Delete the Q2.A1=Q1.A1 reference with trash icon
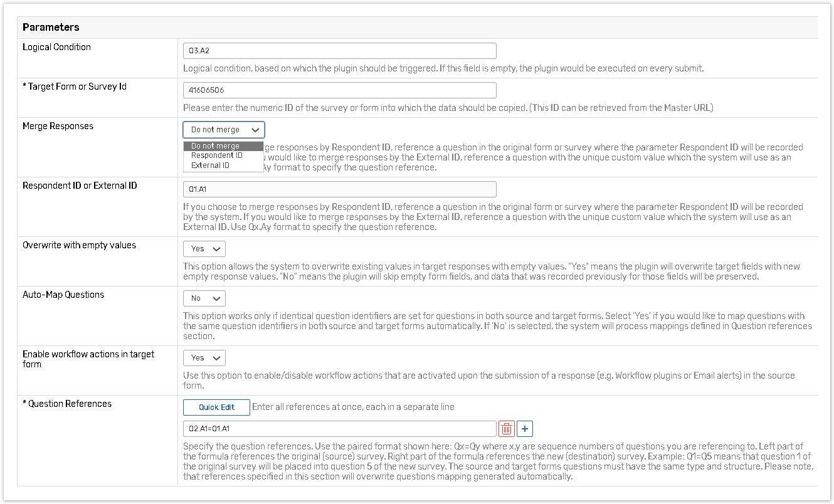 tap(507, 429)
